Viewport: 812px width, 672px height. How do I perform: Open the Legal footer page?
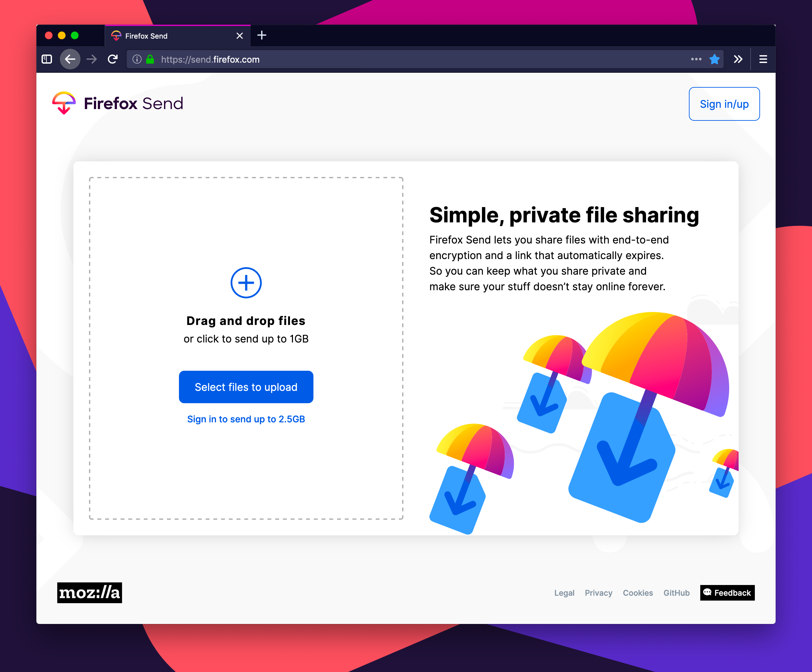tap(565, 592)
